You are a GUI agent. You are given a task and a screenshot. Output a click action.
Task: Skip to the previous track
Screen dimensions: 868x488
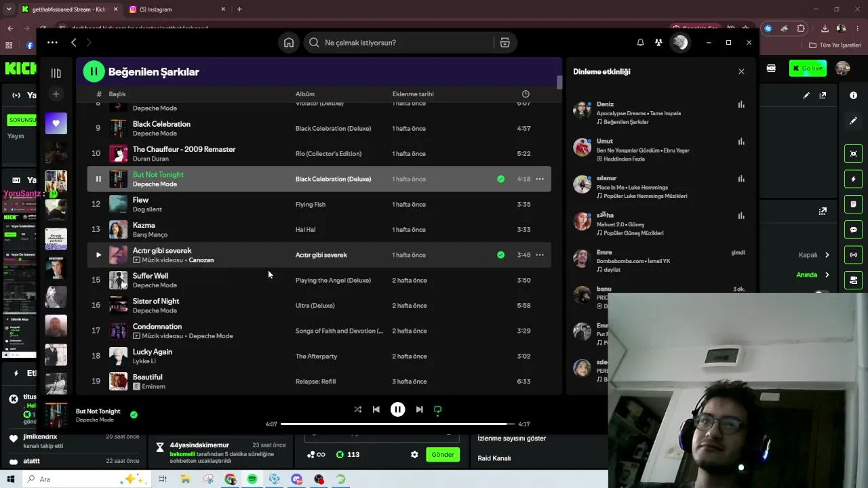click(x=376, y=409)
